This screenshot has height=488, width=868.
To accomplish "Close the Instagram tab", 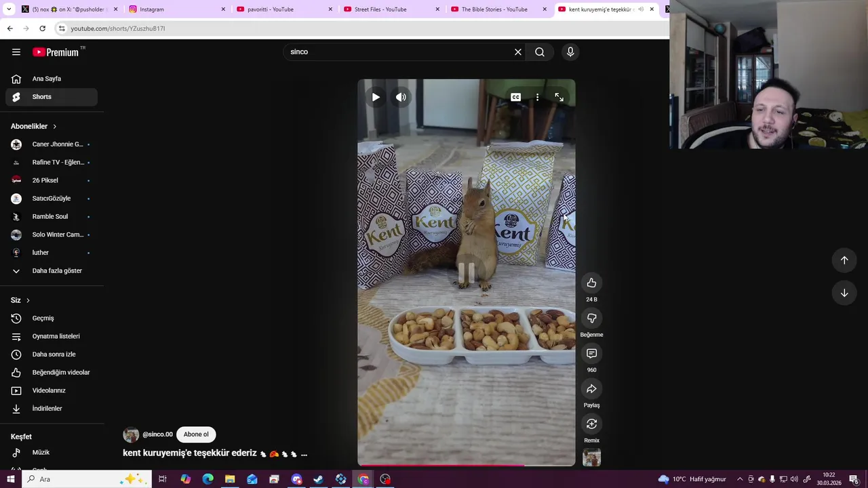I will coord(223,9).
